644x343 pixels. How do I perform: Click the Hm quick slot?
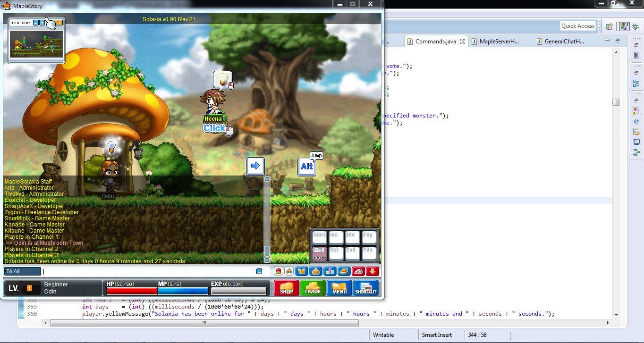pos(352,237)
